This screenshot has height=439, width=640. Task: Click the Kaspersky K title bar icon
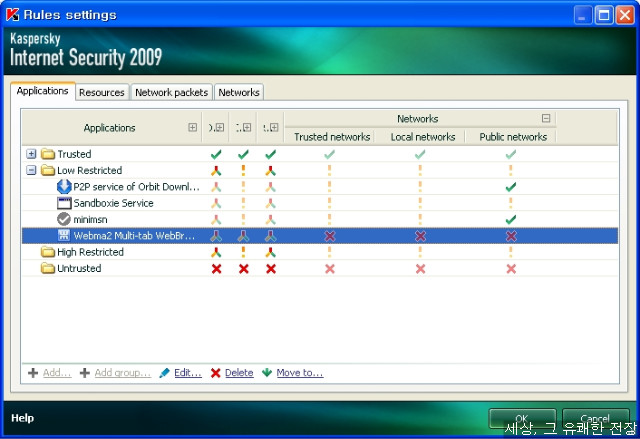click(13, 15)
